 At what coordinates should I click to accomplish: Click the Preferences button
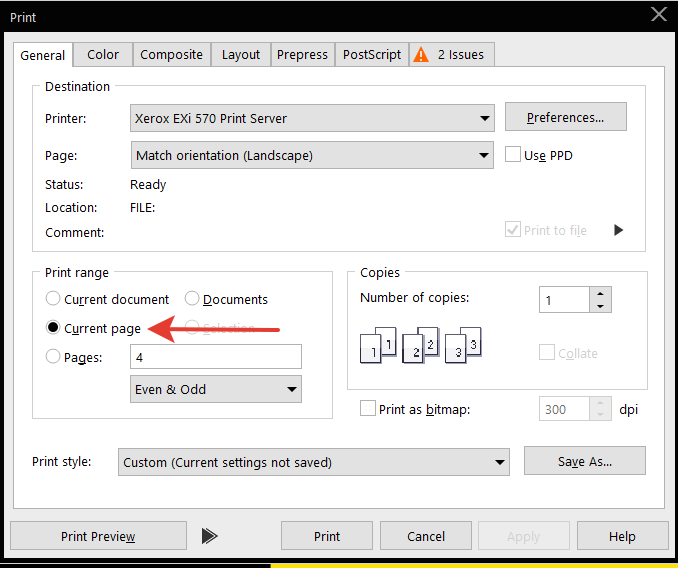click(x=566, y=117)
